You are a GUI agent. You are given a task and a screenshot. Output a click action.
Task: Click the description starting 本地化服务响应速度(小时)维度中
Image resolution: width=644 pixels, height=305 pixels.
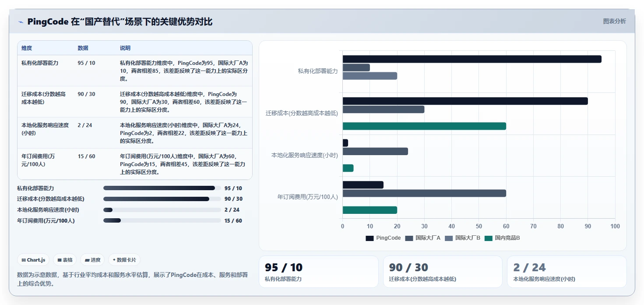184,133
